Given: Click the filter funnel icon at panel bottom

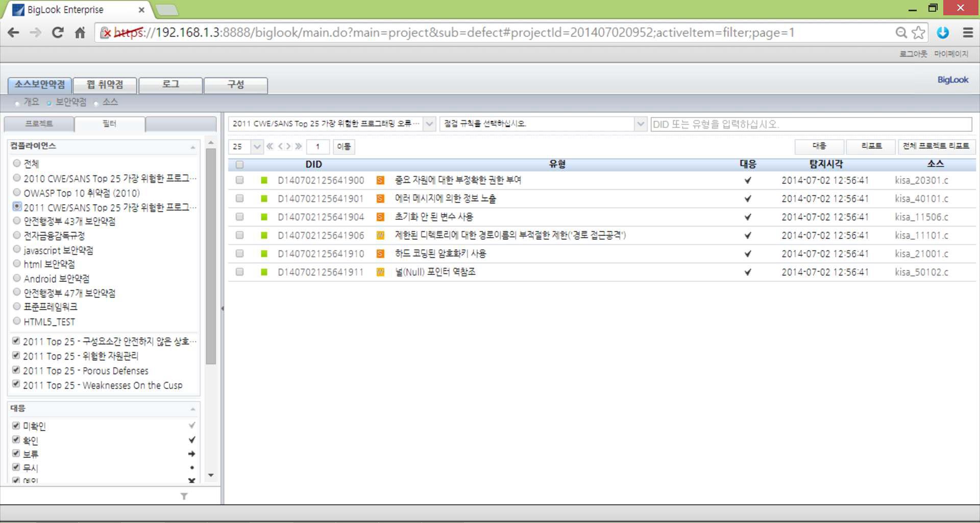Looking at the screenshot, I should point(184,496).
